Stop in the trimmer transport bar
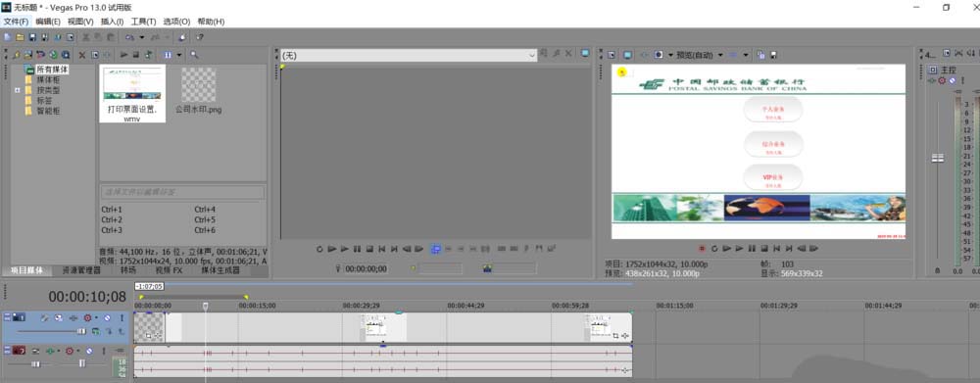 (369, 249)
